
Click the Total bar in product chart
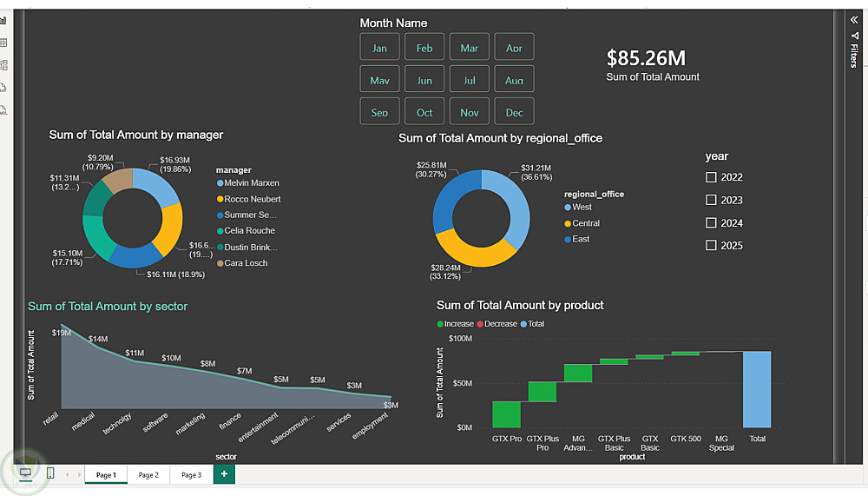pos(757,389)
